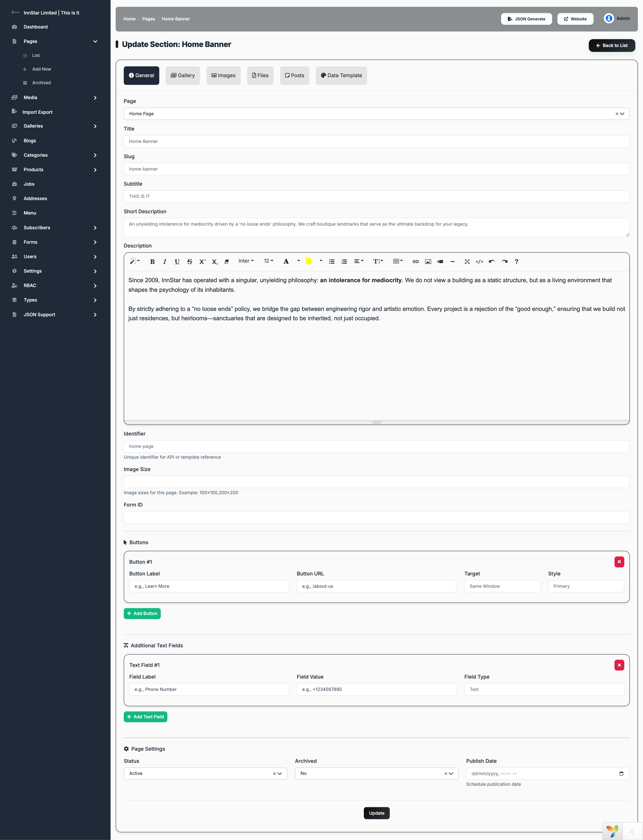Open the font size 12 dropdown
The image size is (643, 840).
(268, 261)
